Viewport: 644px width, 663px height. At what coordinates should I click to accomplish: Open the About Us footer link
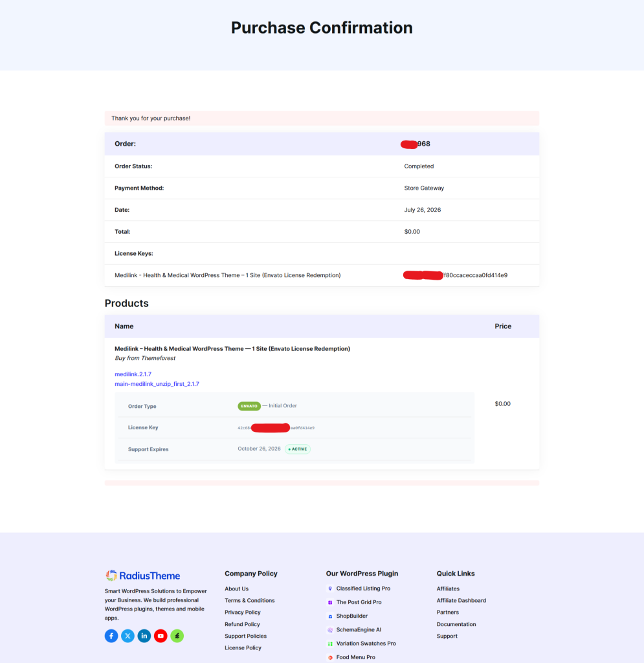237,589
